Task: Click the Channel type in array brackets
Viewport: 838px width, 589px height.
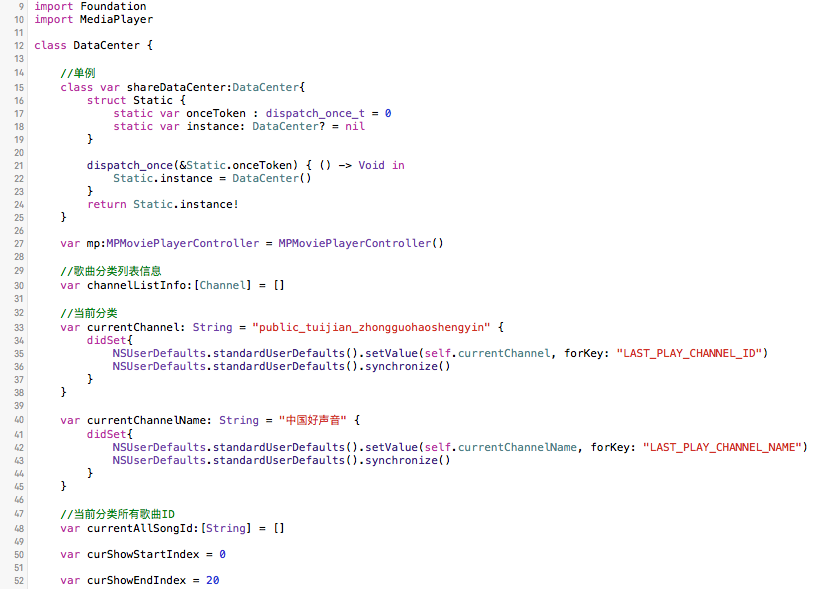Action: [223, 285]
